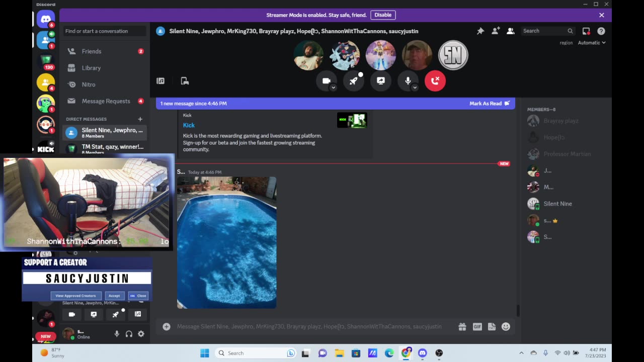
Task: Open Windows Start menu
Action: [x=205, y=353]
